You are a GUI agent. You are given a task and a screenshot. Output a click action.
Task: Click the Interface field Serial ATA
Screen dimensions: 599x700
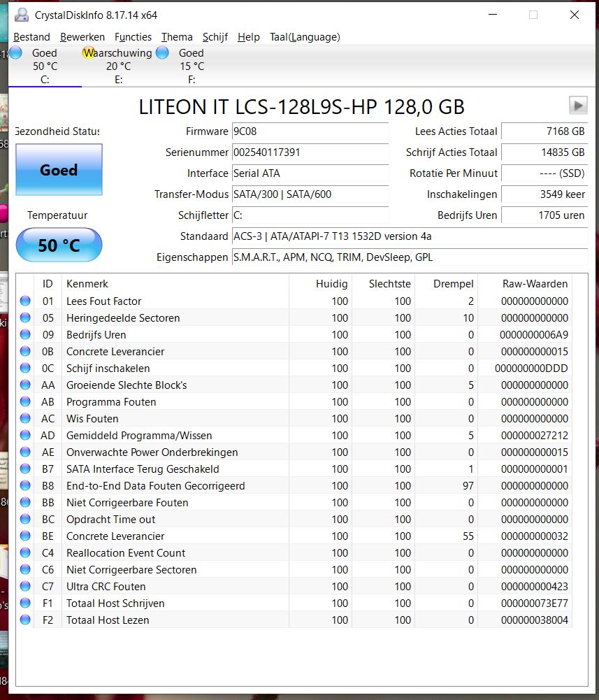tap(310, 173)
